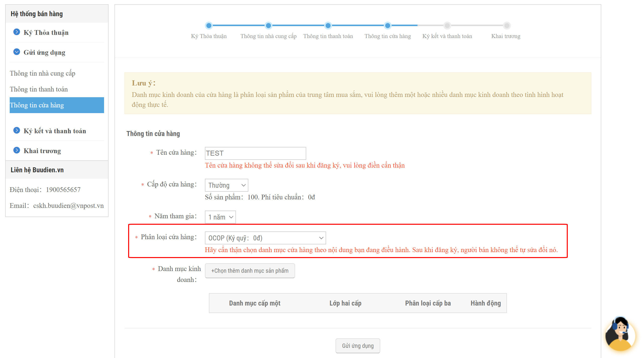644x358 pixels.
Task: Focus the Tên cửa hàng text field
Action: click(255, 153)
